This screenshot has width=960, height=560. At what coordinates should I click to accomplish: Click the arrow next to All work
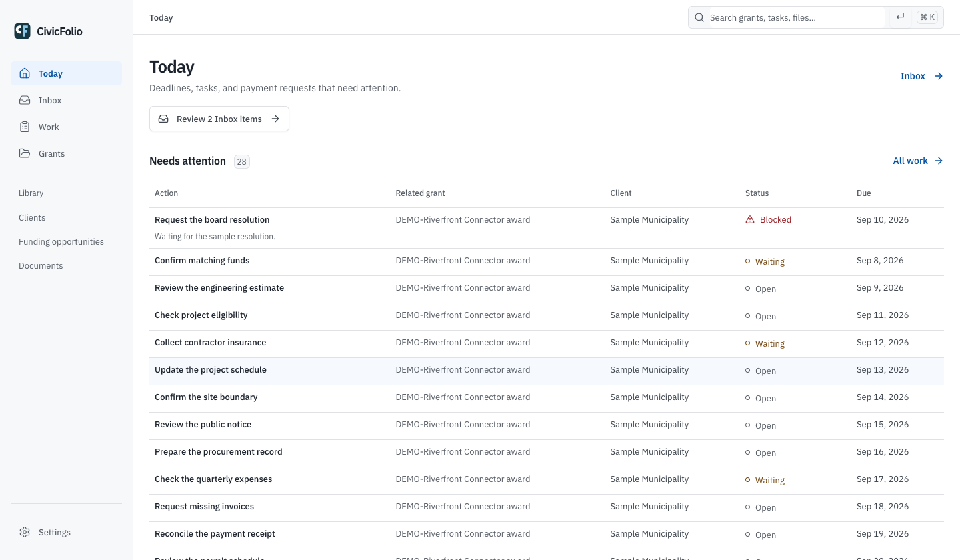click(x=939, y=161)
